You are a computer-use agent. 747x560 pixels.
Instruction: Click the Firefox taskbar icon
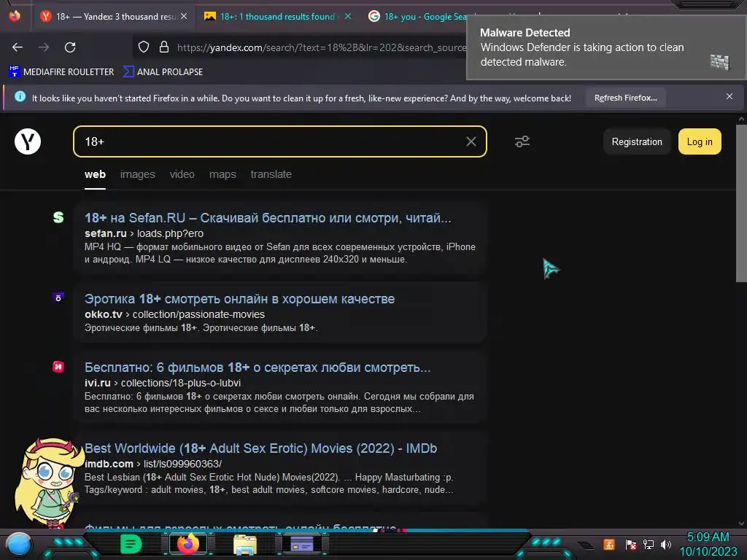point(187,544)
